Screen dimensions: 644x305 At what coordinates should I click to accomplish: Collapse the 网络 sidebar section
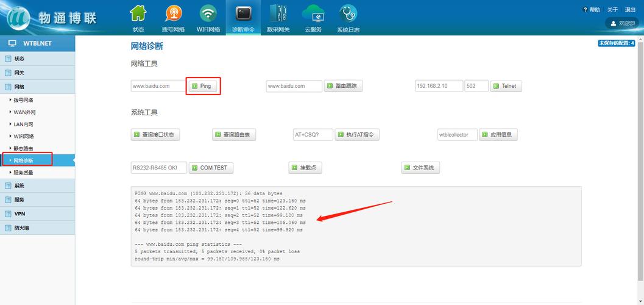(x=37, y=87)
